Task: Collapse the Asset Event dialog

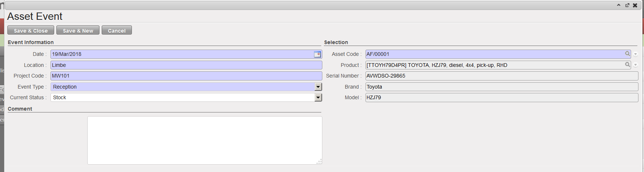Action: pos(619,5)
